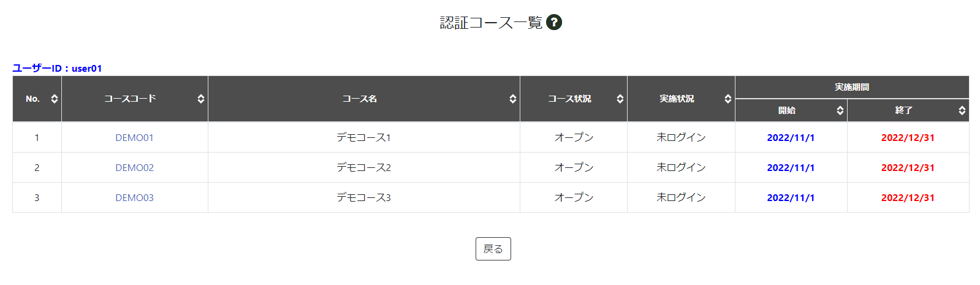Open the DEMO01 course link
This screenshot has height=285, width=980.
[x=135, y=137]
